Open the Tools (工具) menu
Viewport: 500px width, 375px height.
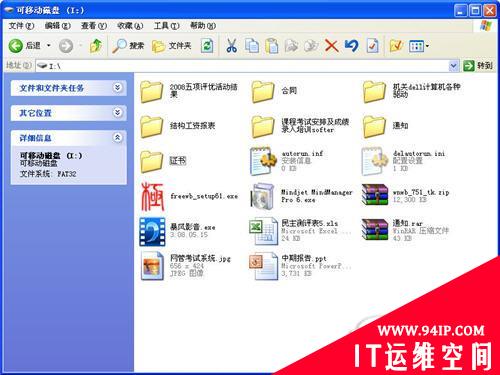[x=166, y=26]
